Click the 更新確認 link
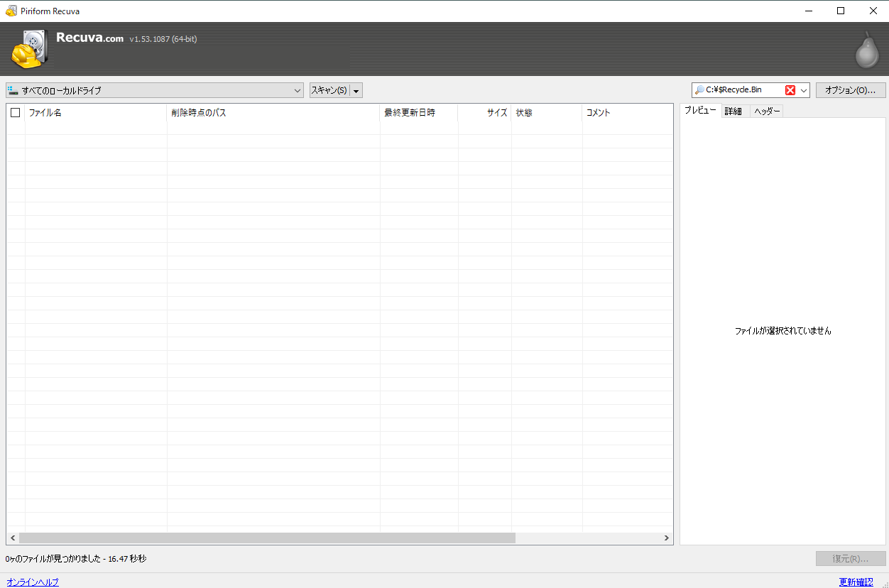 click(x=856, y=582)
